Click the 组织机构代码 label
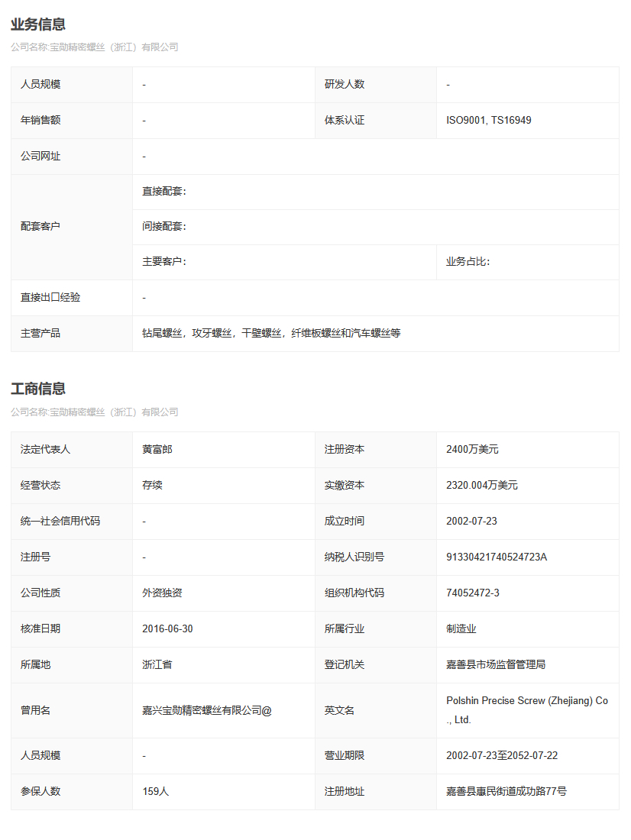This screenshot has width=631, height=840. [x=354, y=593]
